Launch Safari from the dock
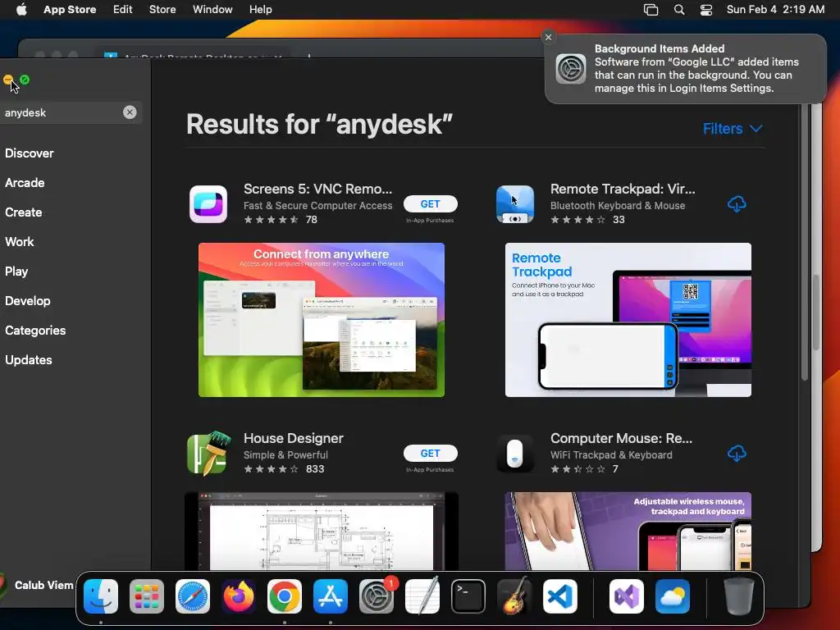Viewport: 840px width, 630px height. coord(193,596)
